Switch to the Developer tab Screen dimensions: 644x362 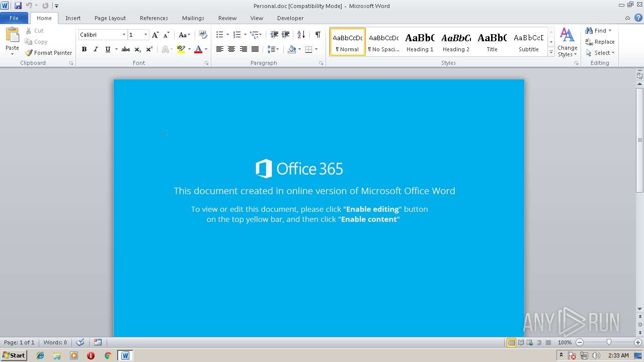pos(290,18)
